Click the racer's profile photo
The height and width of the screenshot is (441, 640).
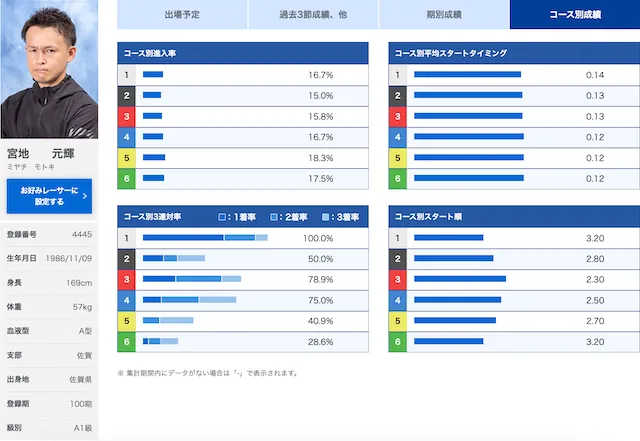click(49, 70)
